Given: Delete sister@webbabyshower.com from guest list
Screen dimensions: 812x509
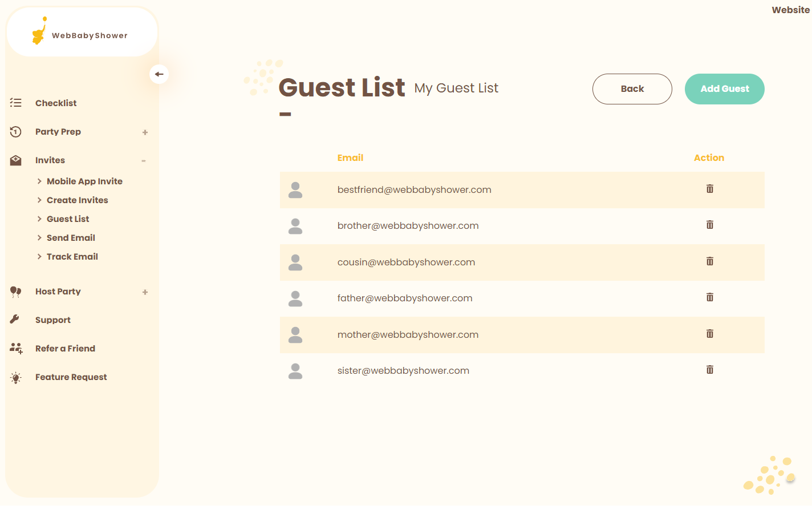Looking at the screenshot, I should click(709, 370).
